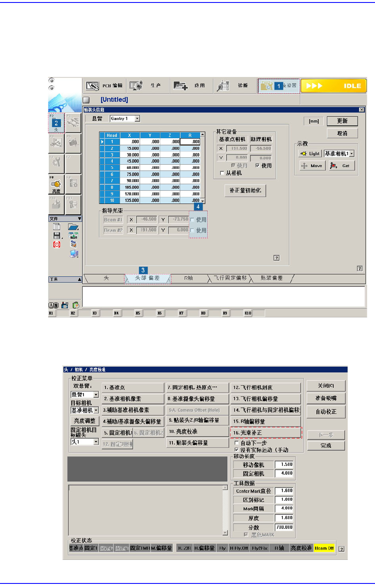Click the 完成 button
This screenshot has height=588, width=375.
pyautogui.click(x=326, y=446)
